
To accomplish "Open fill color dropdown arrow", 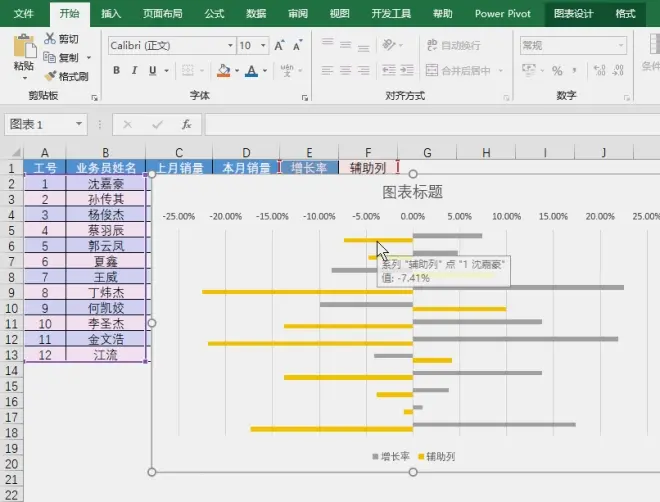I will coord(237,71).
